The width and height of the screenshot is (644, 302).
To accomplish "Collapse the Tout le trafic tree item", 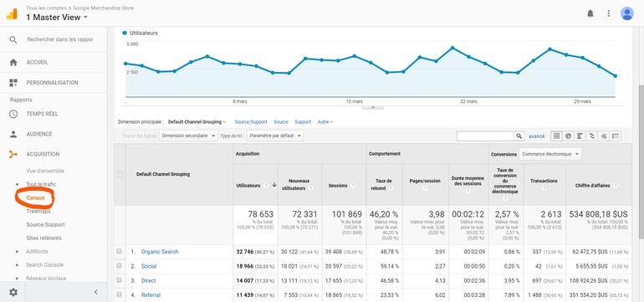I will (x=18, y=185).
